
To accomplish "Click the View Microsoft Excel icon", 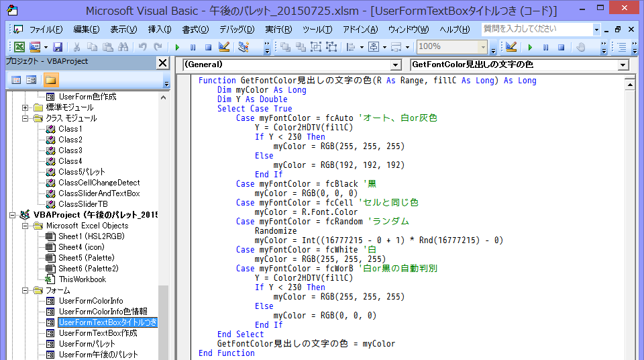I will [19, 47].
